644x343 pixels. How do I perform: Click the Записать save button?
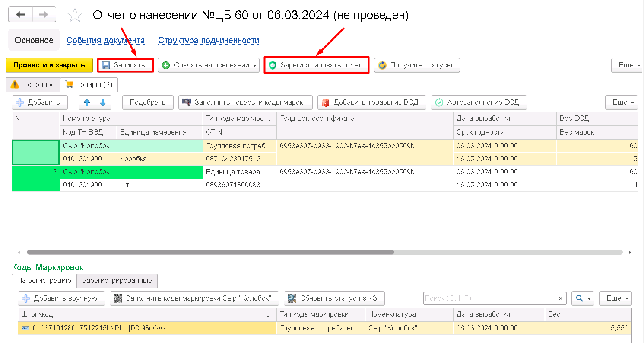tap(125, 65)
